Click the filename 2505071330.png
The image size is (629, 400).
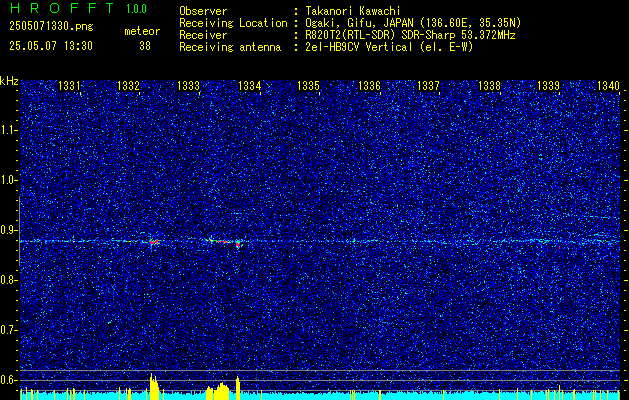[x=51, y=27]
